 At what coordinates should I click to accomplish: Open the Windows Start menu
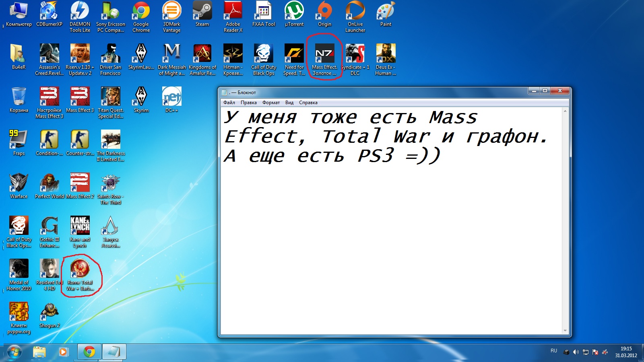14,353
